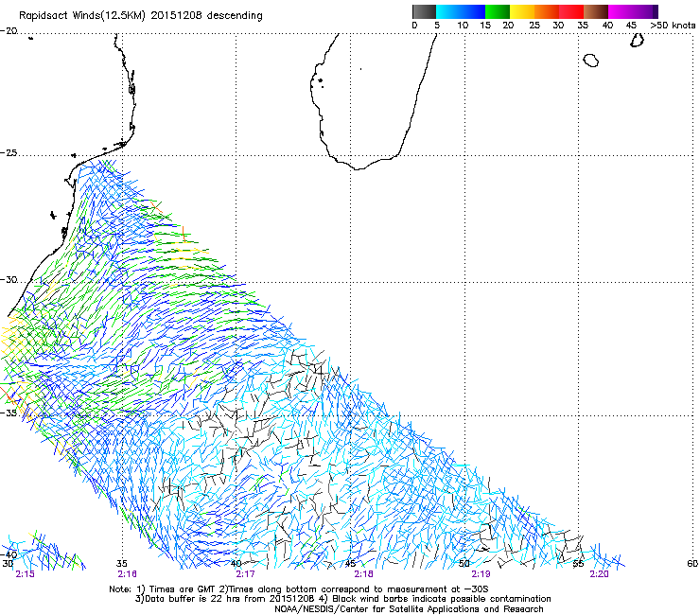Image resolution: width=700 pixels, height=615 pixels.
Task: Click the time label '2:19'
Action: click(x=481, y=574)
